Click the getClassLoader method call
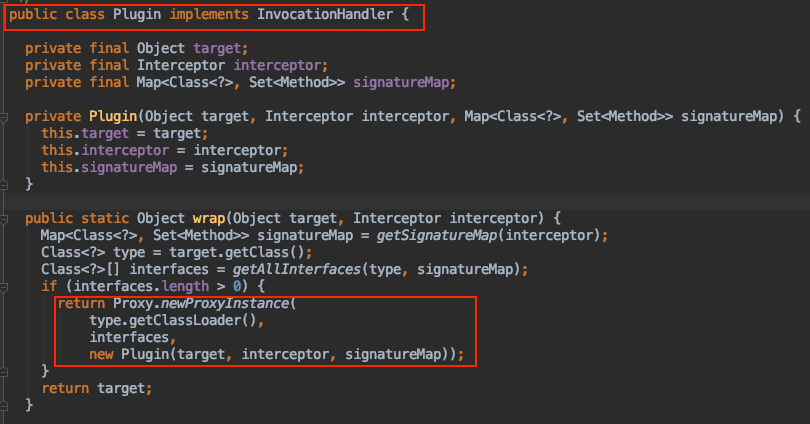The image size is (810, 424). pos(182,320)
